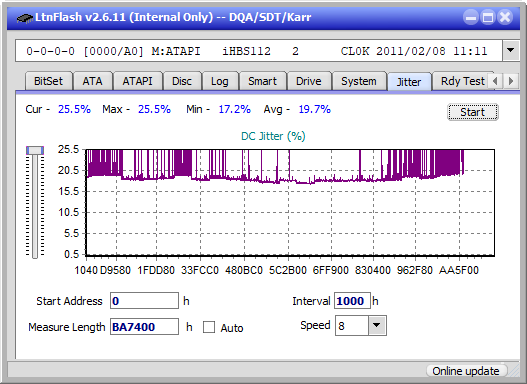Open the Rdy Test tab
This screenshot has width=527, height=384.
462,81
